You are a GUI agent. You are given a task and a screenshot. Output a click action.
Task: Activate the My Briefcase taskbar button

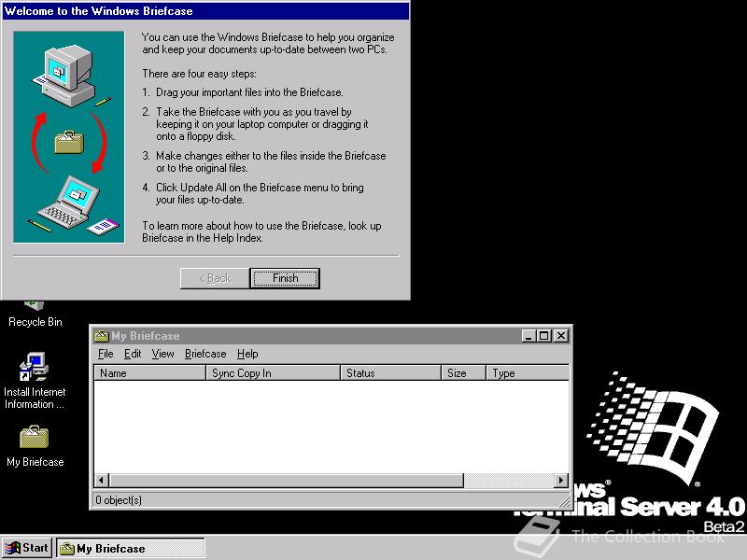131,548
